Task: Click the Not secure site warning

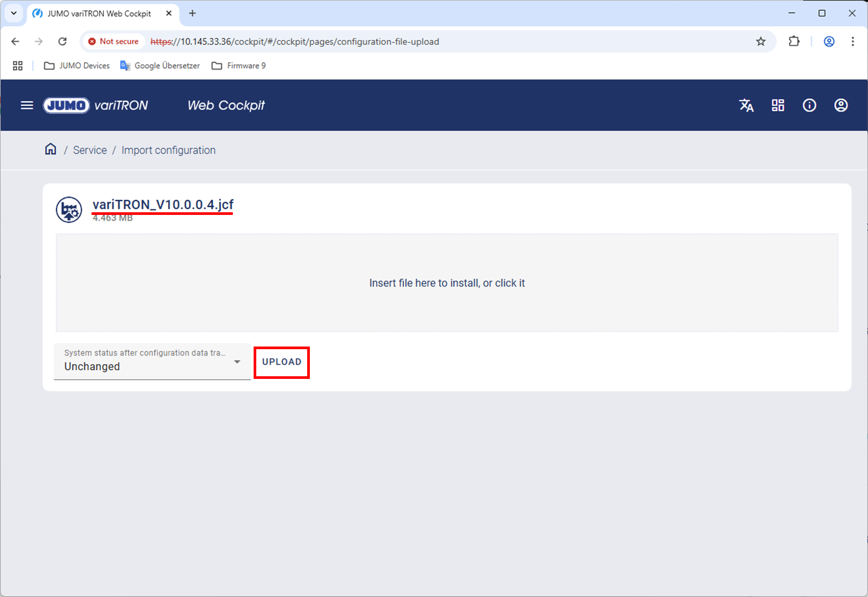Action: tap(114, 41)
